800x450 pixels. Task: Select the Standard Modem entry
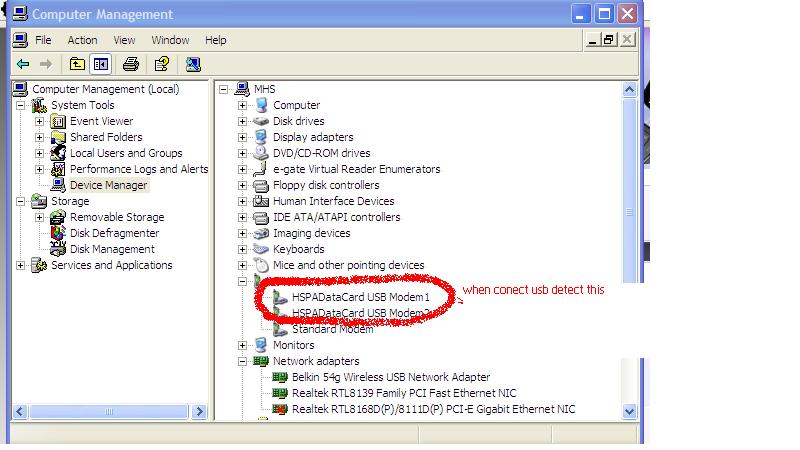tap(332, 329)
